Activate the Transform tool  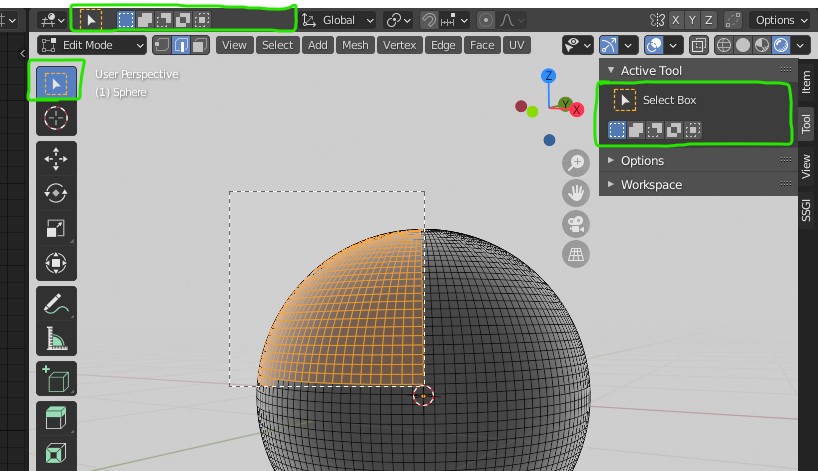click(56, 263)
